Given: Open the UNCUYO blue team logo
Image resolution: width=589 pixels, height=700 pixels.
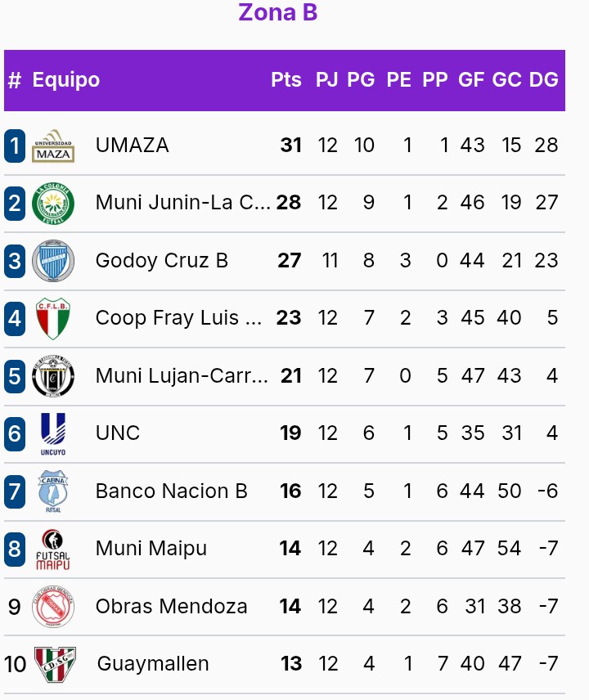Looking at the screenshot, I should (x=53, y=433).
